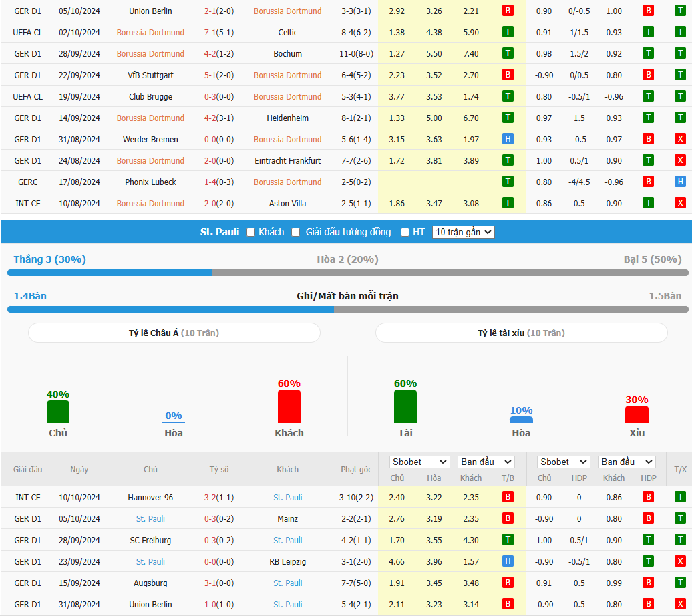The width and height of the screenshot is (692, 616).
Task: Open Sbobet dropdown above the Chủ/HDP handicap columns
Action: [564, 462]
